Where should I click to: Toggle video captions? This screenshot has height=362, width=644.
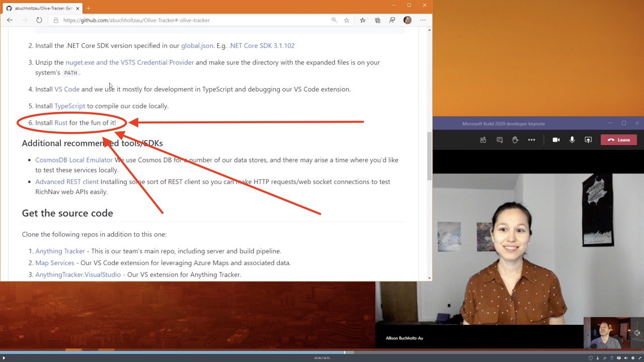pyautogui.click(x=619, y=358)
